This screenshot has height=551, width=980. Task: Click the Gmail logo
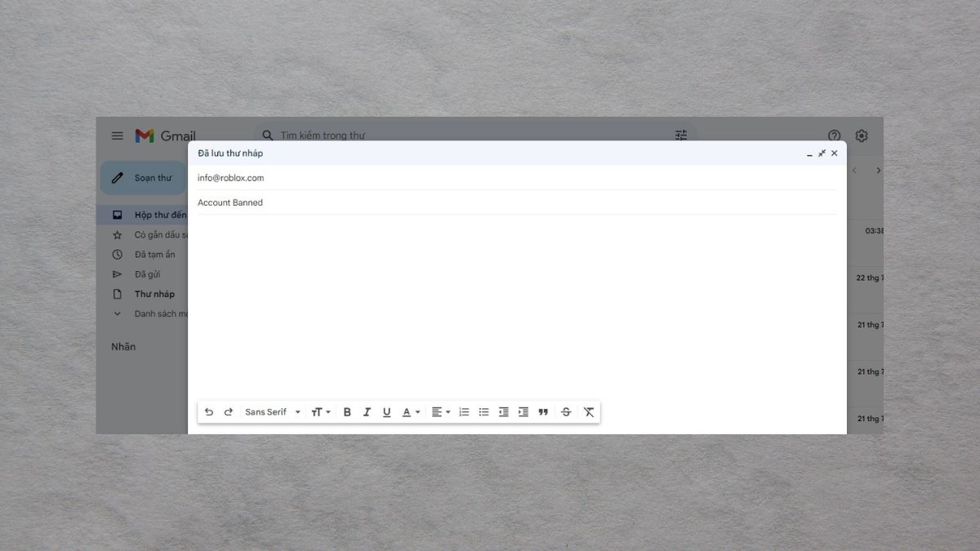(x=165, y=136)
